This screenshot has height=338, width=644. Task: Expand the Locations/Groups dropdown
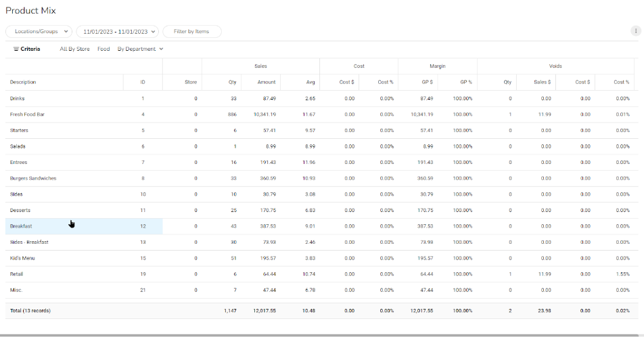coord(39,31)
